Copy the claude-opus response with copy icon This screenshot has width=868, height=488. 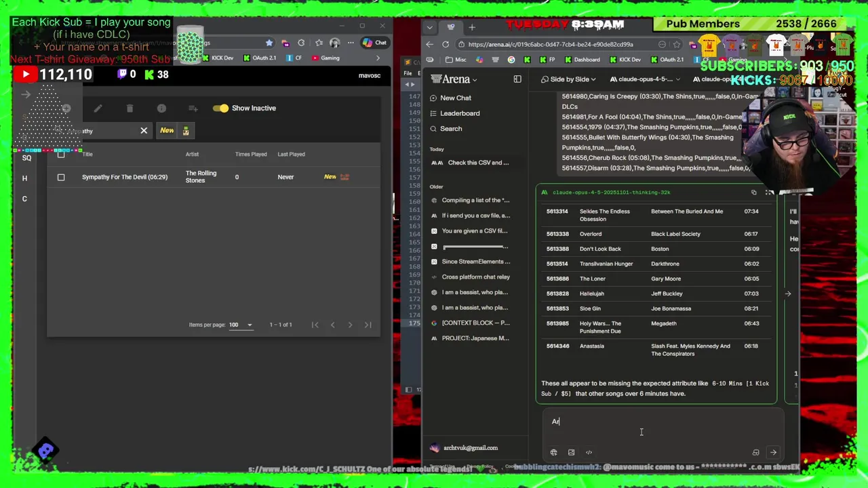point(754,192)
